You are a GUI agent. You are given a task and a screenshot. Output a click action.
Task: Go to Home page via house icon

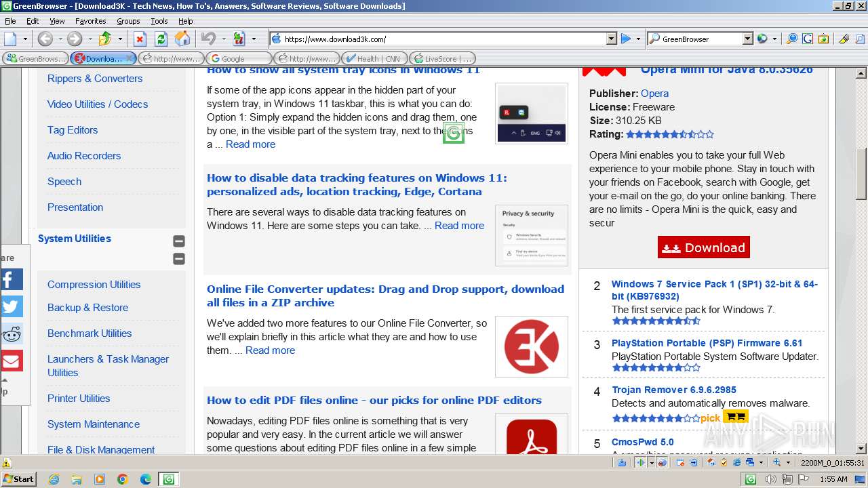click(x=182, y=39)
